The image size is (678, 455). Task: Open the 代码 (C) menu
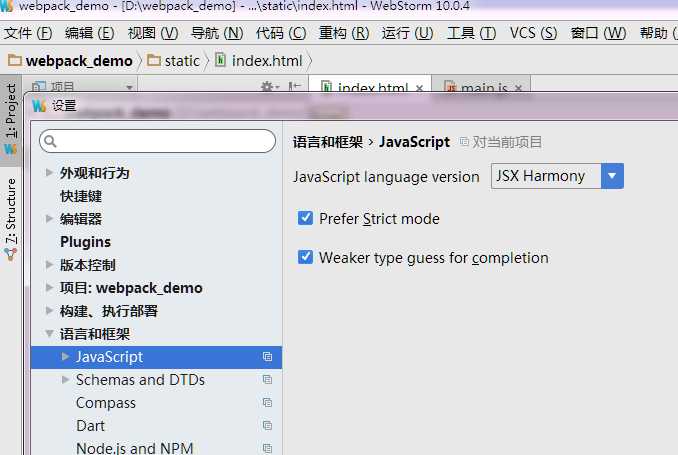coord(281,33)
